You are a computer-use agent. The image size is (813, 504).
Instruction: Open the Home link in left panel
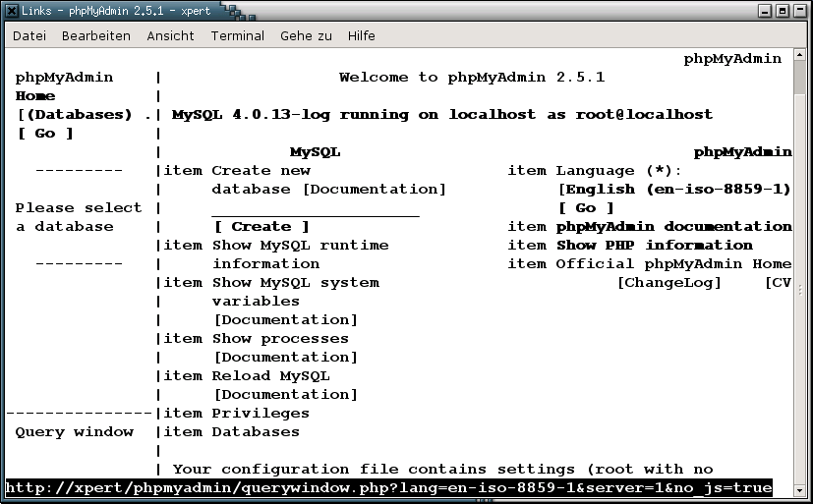tap(35, 96)
